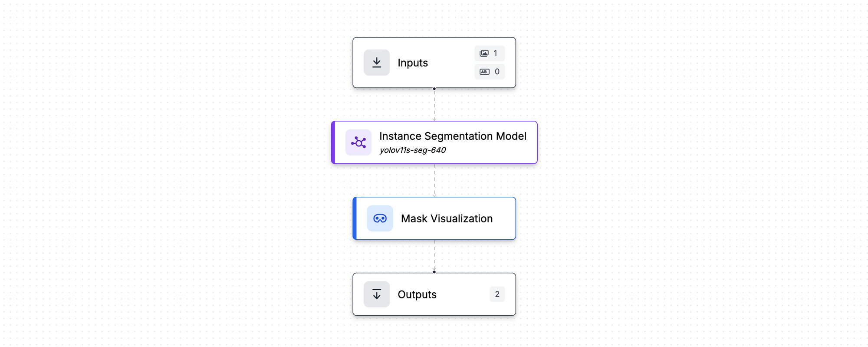
Task: Click the yolov11s-seg-640 model name
Action: 412,150
